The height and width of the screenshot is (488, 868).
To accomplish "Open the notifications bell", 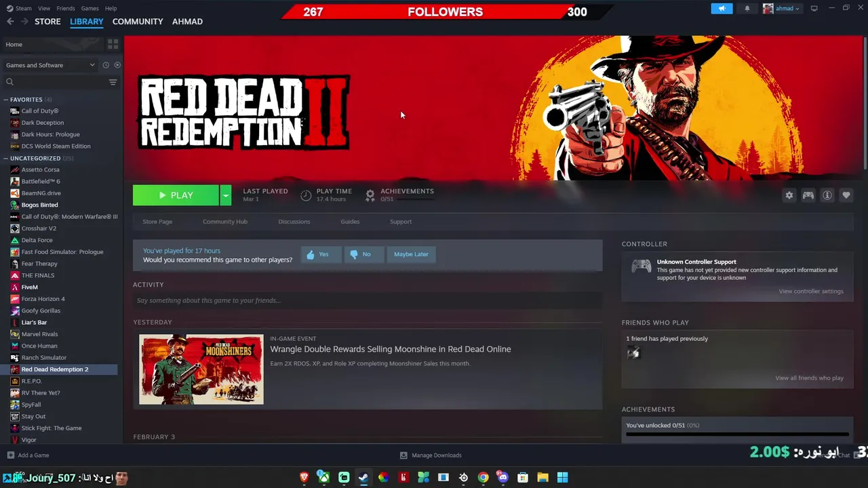I will click(747, 8).
